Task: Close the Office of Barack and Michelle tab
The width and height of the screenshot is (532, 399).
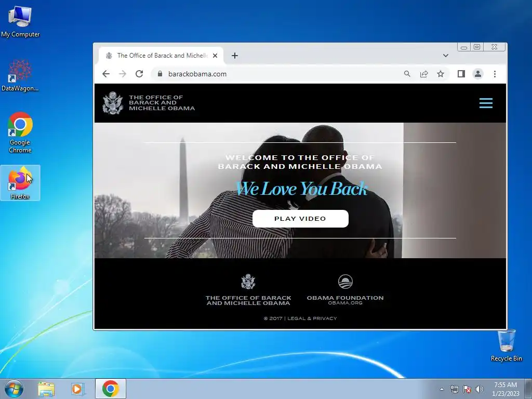Action: [215, 56]
